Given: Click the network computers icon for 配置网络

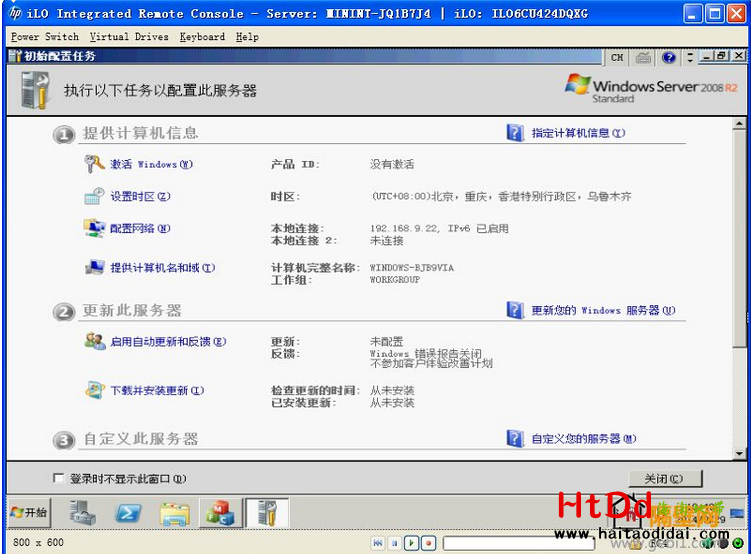Looking at the screenshot, I should 94,228.
